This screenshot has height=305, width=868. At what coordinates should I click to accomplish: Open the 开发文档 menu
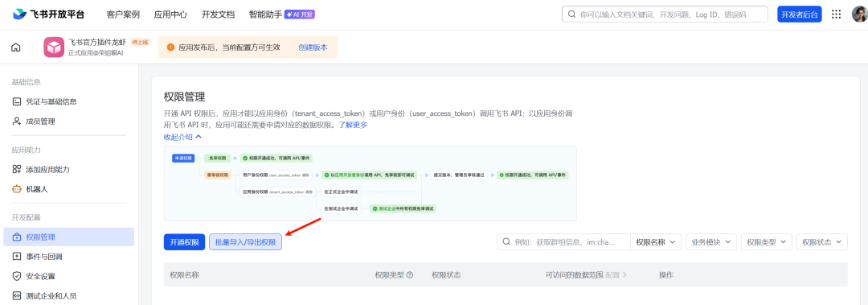pos(218,14)
